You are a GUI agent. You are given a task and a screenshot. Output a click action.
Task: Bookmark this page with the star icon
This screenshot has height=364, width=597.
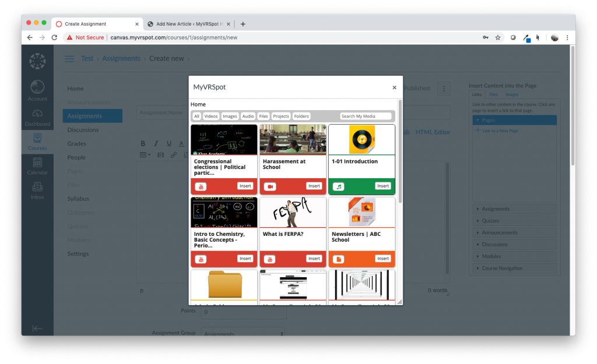click(498, 37)
